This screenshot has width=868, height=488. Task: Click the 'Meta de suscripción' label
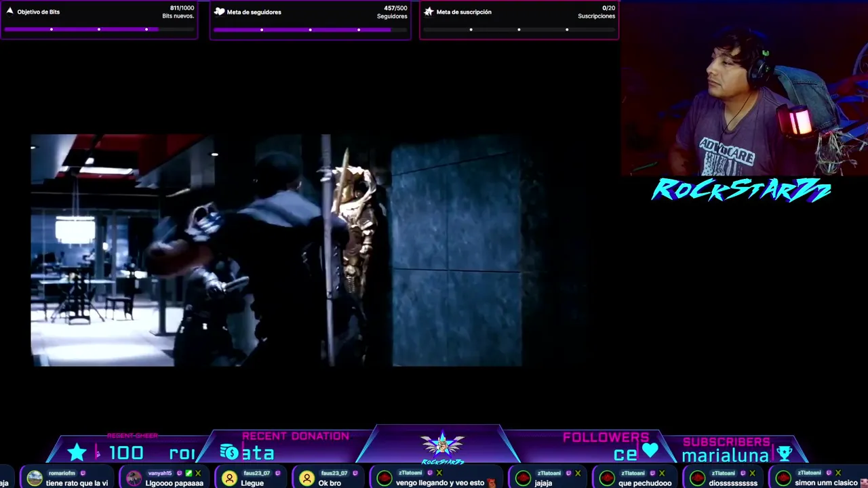464,12
